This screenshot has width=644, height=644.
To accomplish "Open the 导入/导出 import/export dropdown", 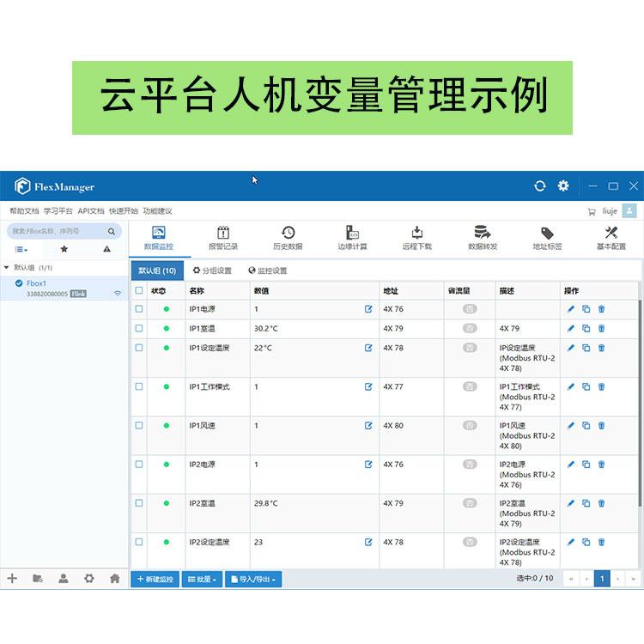I will click(253, 580).
